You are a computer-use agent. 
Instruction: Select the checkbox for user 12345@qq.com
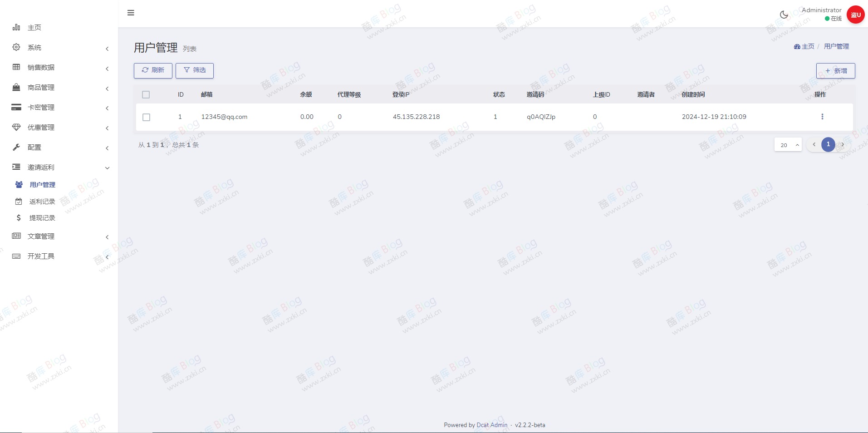(146, 117)
